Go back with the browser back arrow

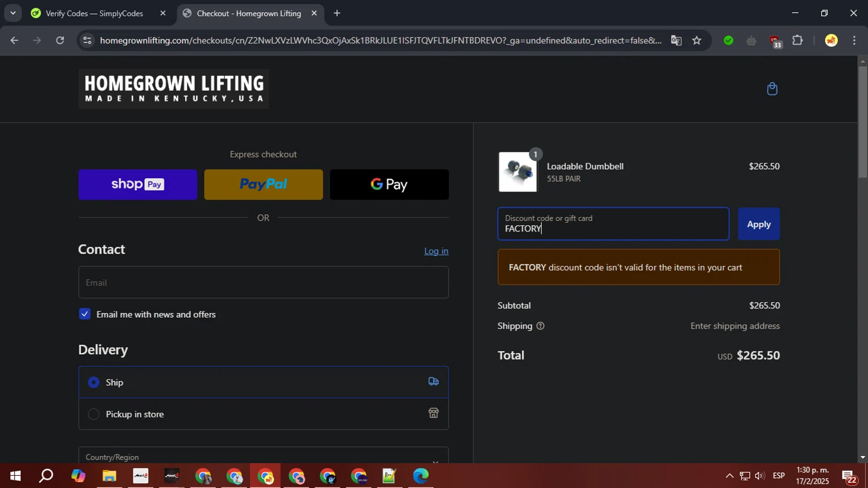[x=14, y=41]
